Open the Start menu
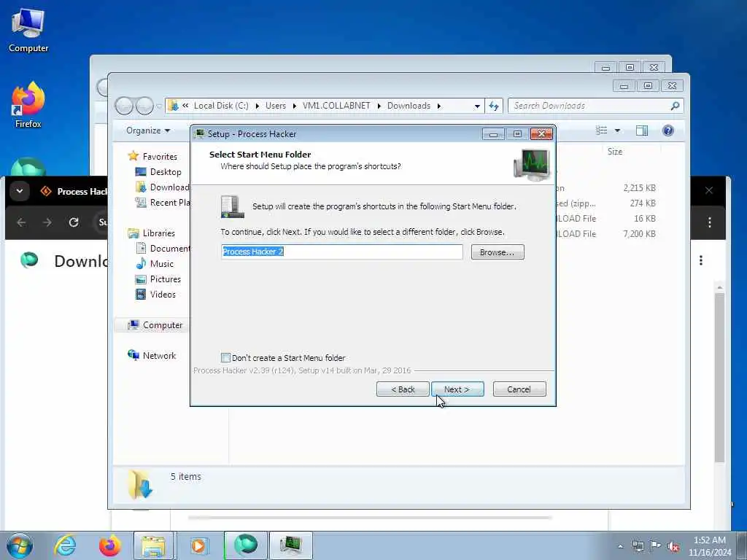 pyautogui.click(x=20, y=545)
